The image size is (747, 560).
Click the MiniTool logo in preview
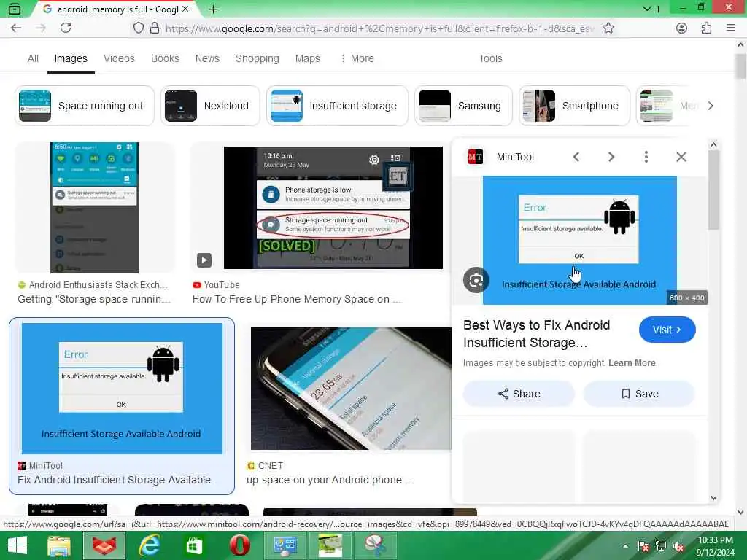pyautogui.click(x=475, y=157)
